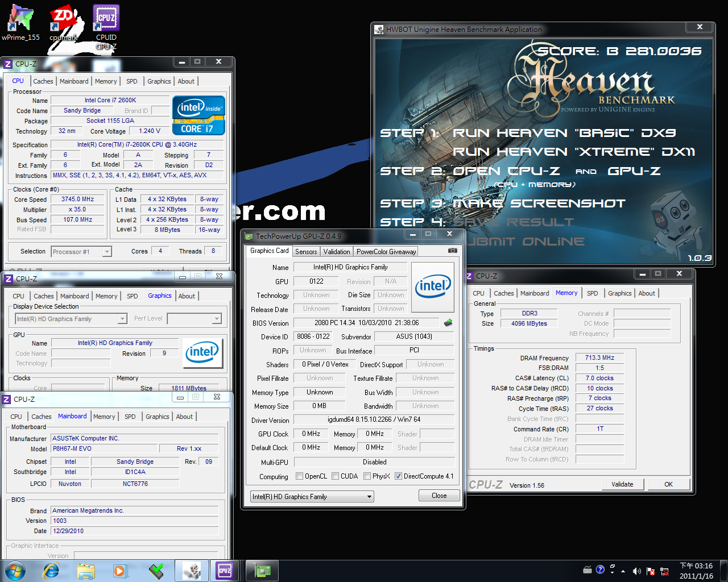This screenshot has height=582, width=728.
Task: Select Mainboard tab in CPU-Z Memory window
Action: click(x=535, y=293)
